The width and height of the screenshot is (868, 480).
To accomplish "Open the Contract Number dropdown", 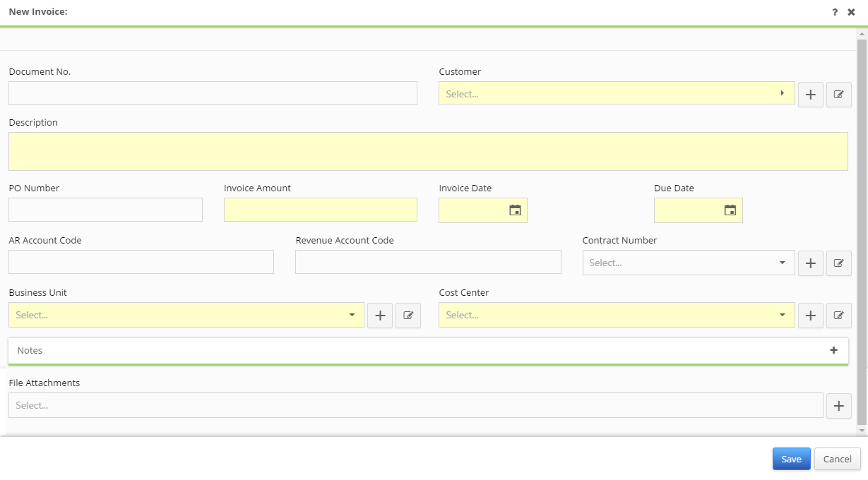I will [x=782, y=263].
